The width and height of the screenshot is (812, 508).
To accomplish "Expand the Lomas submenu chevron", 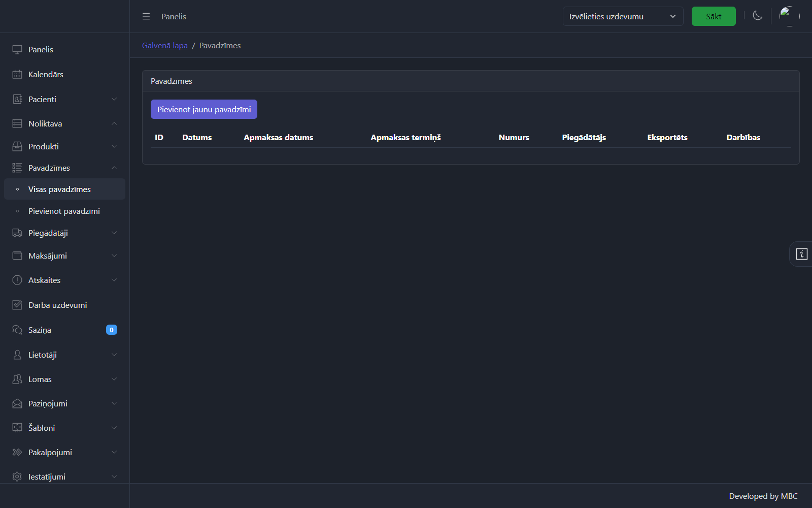I will point(114,379).
